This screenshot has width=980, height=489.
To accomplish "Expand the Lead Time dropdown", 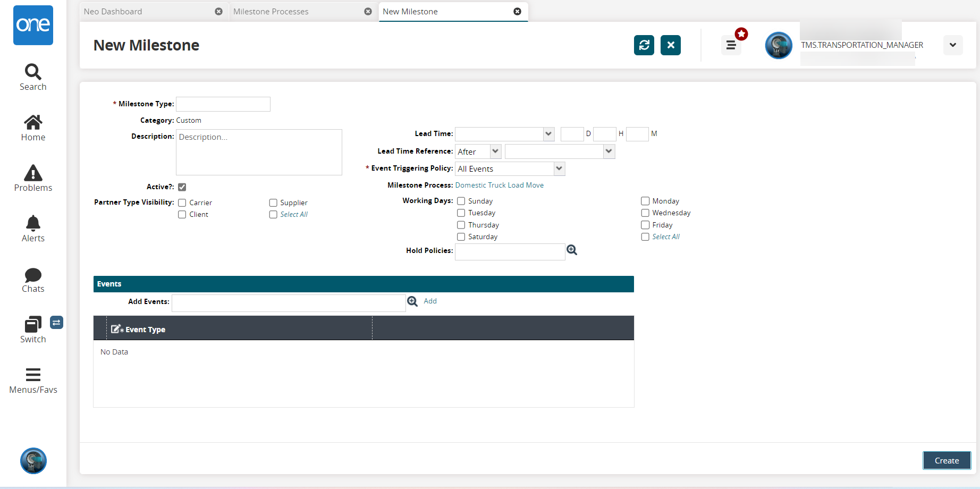I will 548,134.
